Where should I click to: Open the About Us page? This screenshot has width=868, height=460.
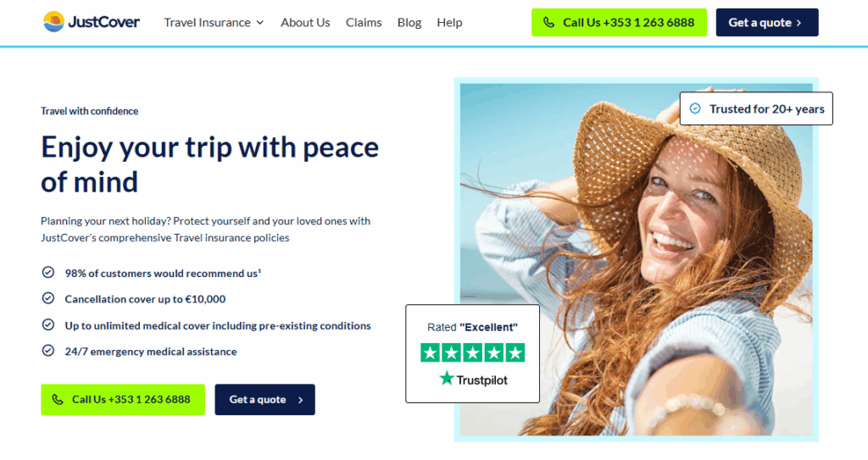click(x=305, y=23)
